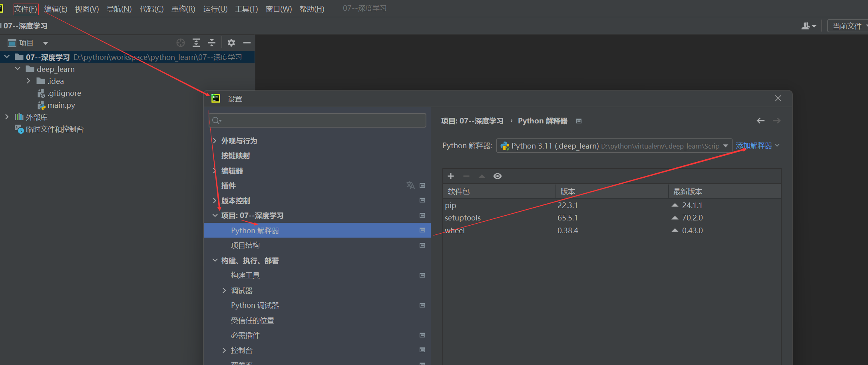Close the 设置 dialog
Screen dimensions: 868x365
coord(778,98)
